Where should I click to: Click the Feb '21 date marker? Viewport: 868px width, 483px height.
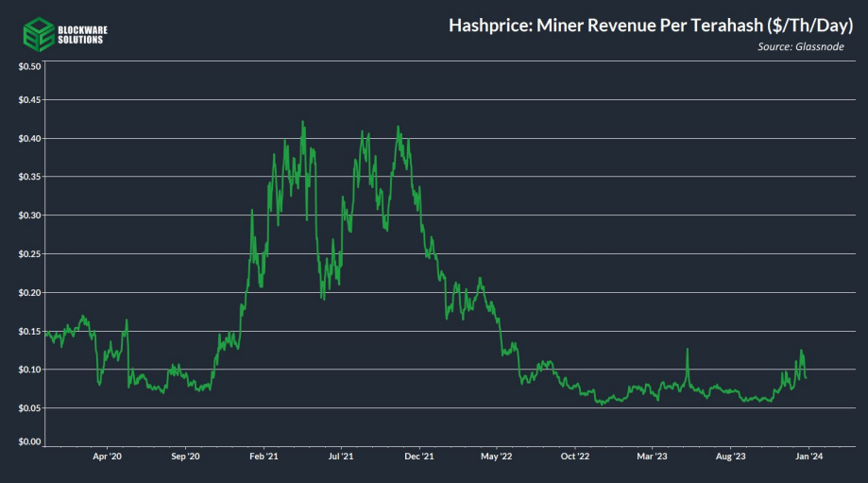[x=264, y=456]
